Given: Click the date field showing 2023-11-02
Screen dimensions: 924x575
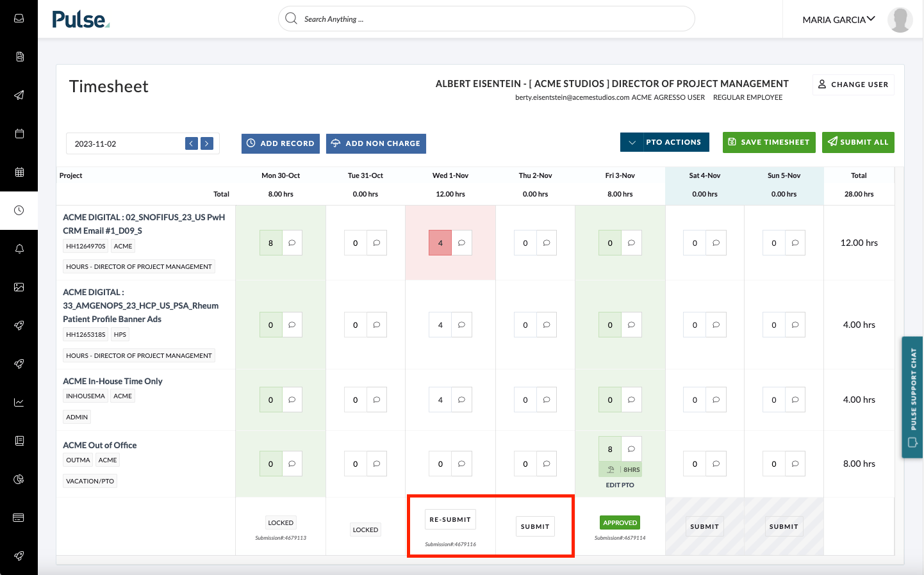Looking at the screenshot, I should click(x=125, y=143).
